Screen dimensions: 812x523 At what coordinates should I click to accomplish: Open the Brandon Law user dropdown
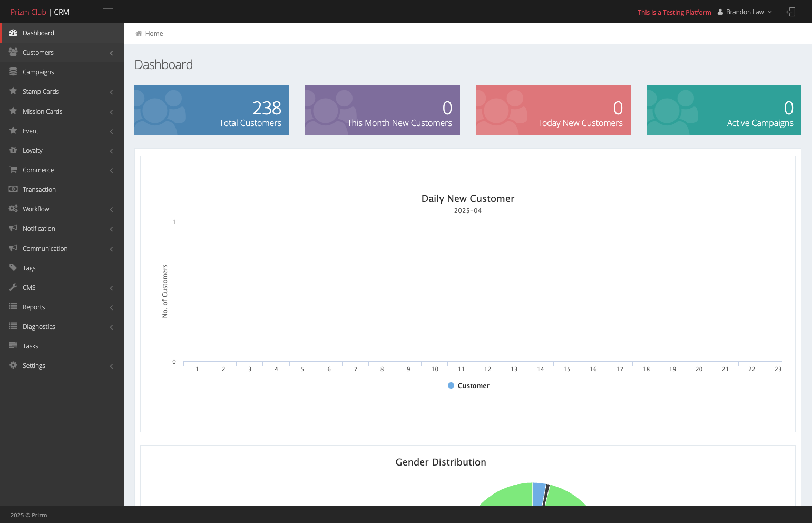pos(745,12)
